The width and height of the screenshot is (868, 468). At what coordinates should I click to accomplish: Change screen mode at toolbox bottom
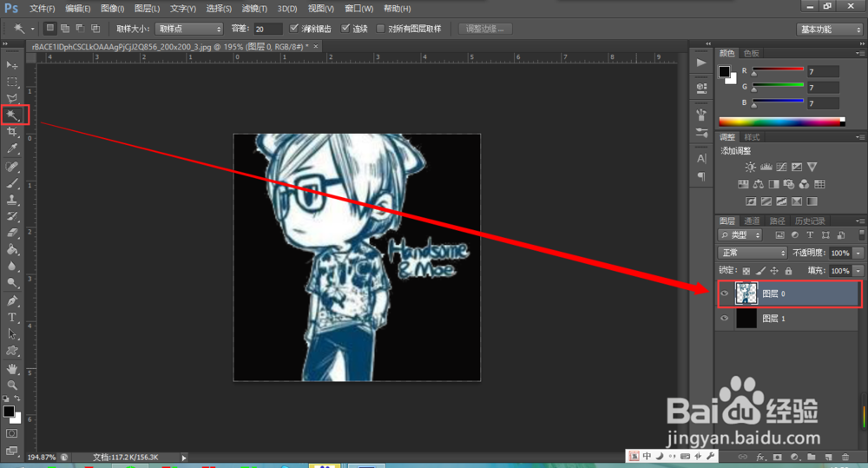11,451
